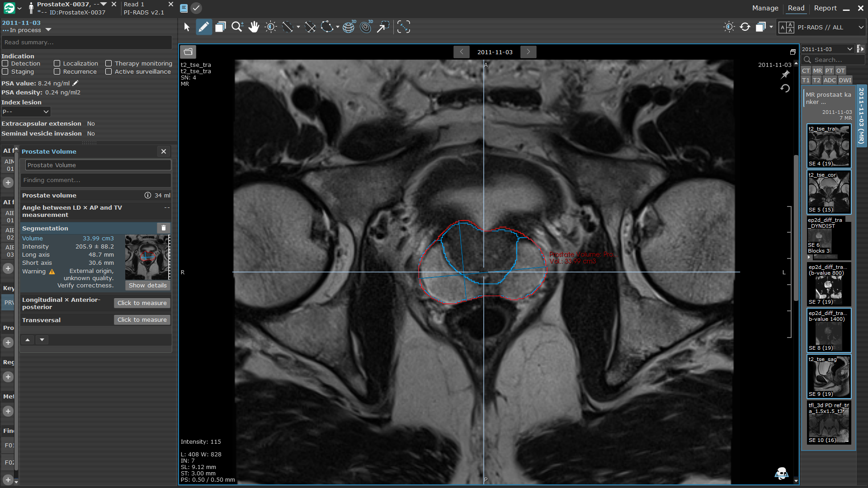Enable the Detection indication checkbox

click(5, 64)
